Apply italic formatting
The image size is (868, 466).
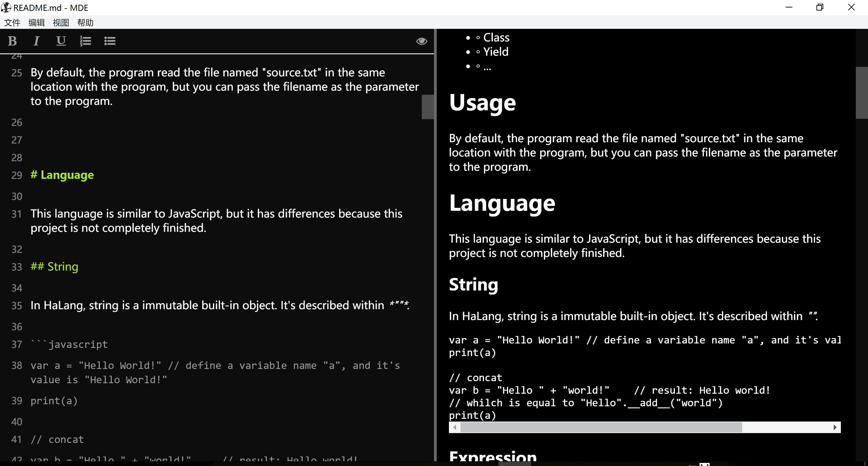point(36,41)
